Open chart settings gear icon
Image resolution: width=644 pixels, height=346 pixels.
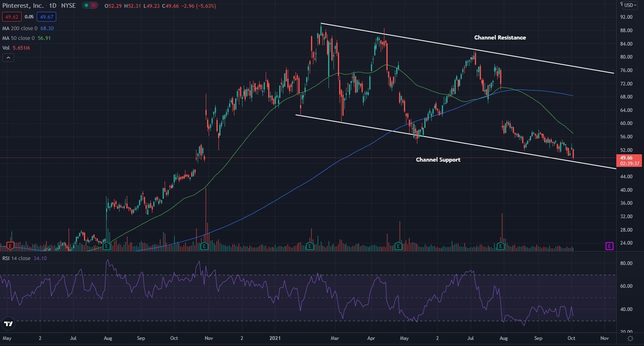630,338
